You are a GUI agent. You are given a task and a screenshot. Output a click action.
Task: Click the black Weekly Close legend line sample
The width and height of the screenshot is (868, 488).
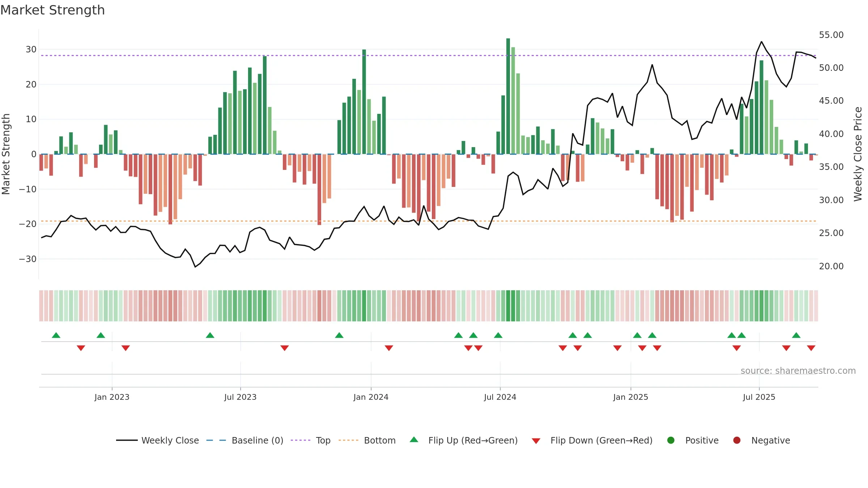coord(127,440)
